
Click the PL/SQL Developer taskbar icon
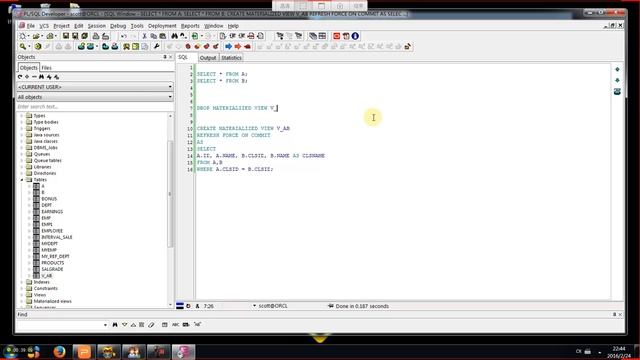[183, 351]
